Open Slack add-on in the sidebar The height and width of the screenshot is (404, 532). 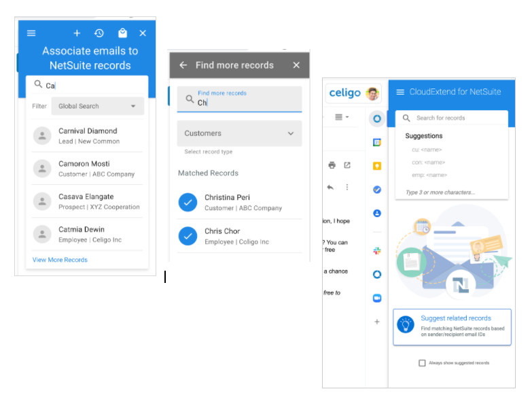[377, 251]
